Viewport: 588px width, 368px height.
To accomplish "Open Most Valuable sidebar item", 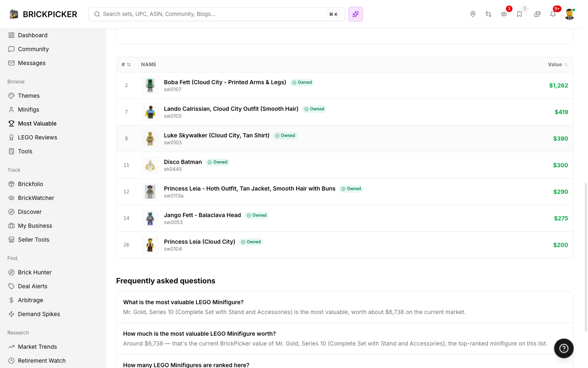I will pyautogui.click(x=37, y=123).
